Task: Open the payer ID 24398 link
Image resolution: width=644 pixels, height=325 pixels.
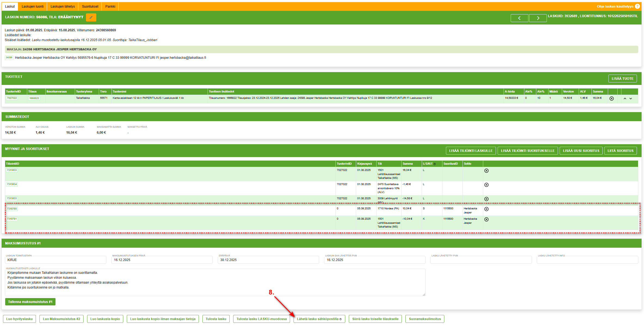Action: [x=9, y=58]
